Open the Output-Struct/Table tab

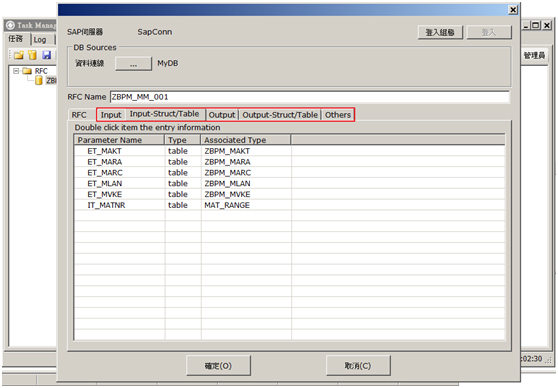tap(280, 115)
